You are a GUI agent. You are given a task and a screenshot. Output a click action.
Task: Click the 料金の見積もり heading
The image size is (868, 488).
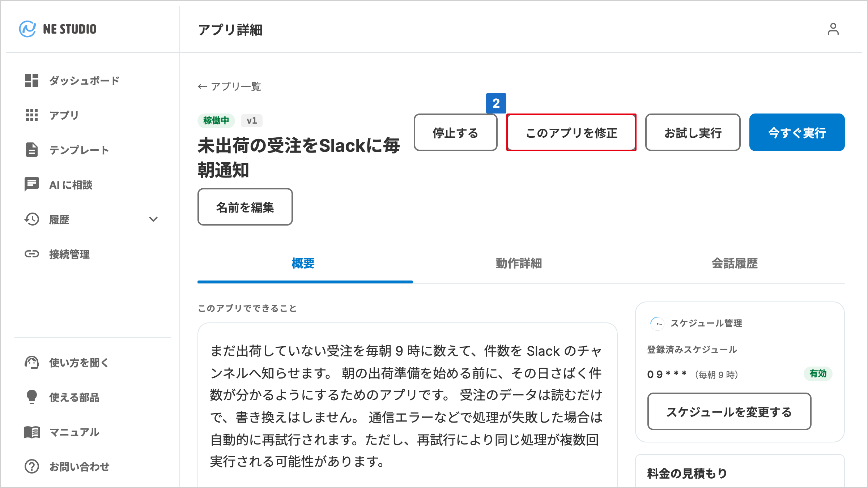(x=687, y=473)
